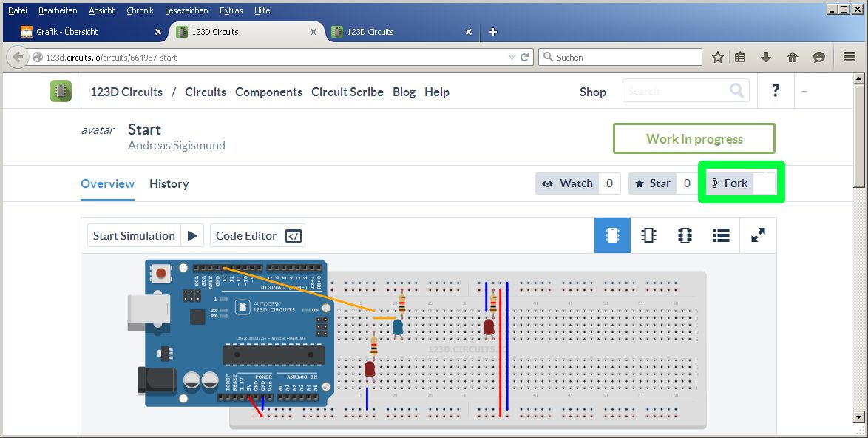Click the code icon beside Code Editor
The width and height of the screenshot is (868, 438).
(x=294, y=236)
